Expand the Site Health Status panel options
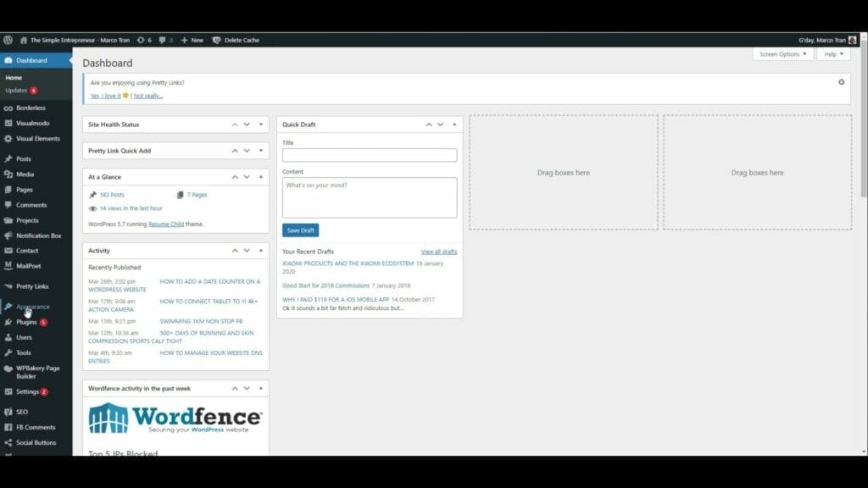The width and height of the screenshot is (868, 488). pyautogui.click(x=260, y=124)
